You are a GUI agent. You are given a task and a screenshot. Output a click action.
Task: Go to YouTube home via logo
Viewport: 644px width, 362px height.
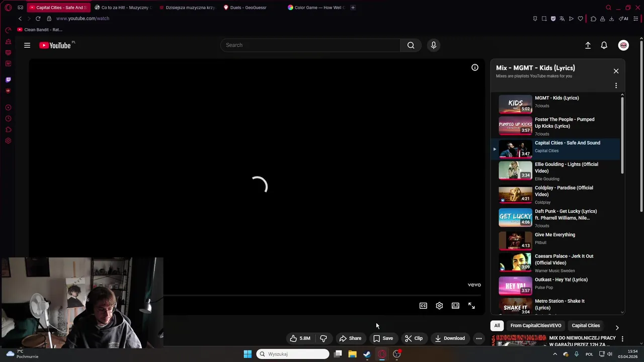pos(55,45)
